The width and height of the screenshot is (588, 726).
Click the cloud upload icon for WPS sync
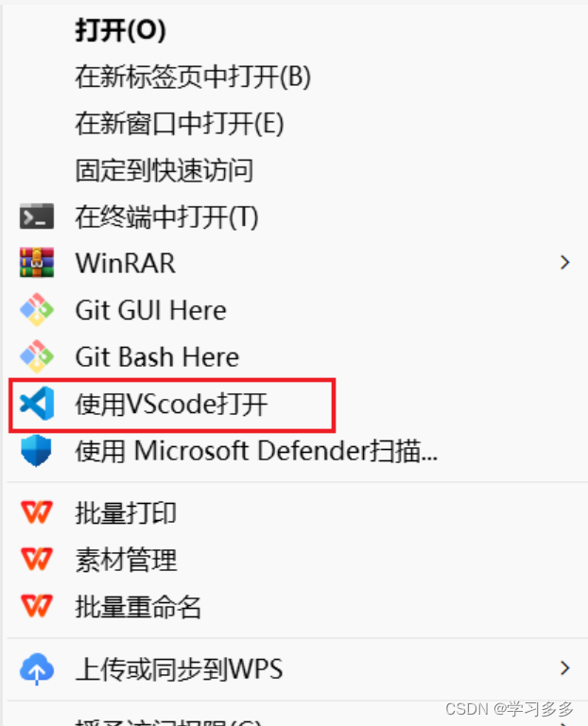tap(37, 669)
